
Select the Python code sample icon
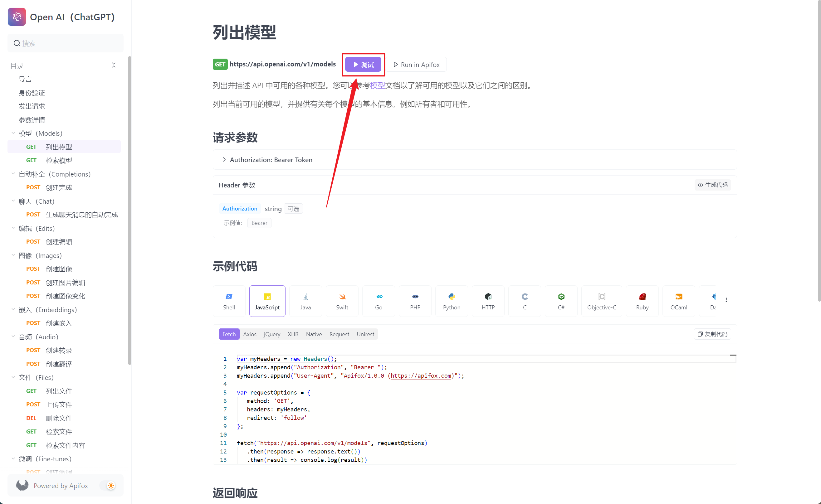pos(452,296)
